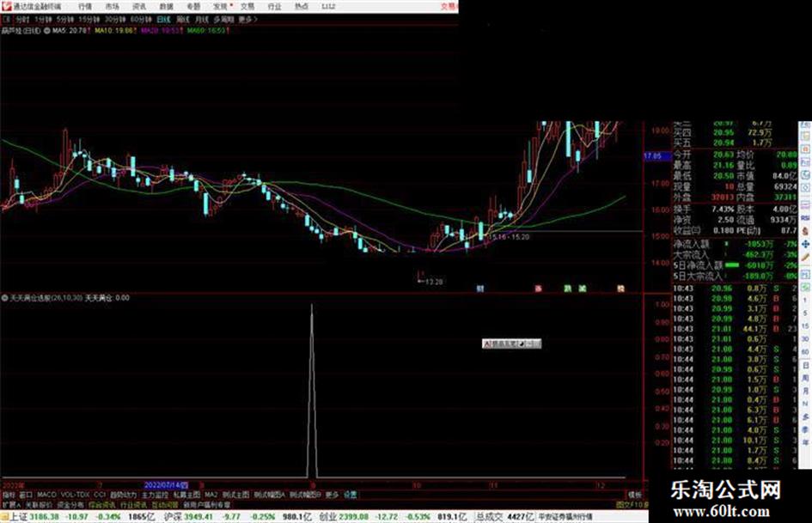The image size is (812, 523).
Task: Open the 行业资讯 tab
Action: [x=133, y=505]
